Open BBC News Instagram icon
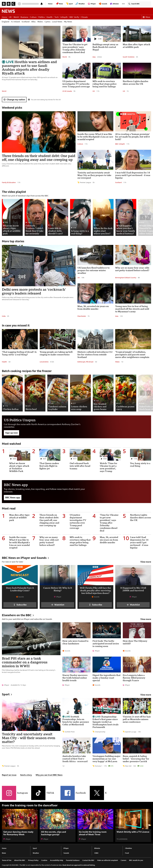The image size is (153, 868). [9, 793]
